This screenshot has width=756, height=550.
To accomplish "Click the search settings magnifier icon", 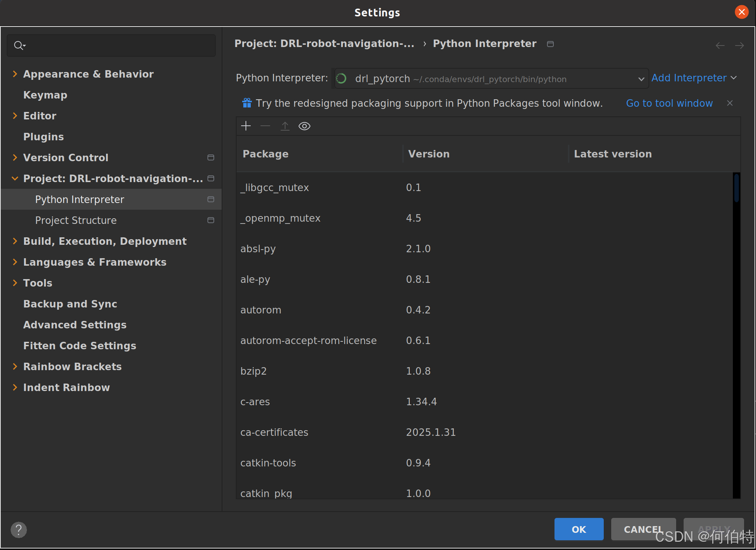I will pos(19,46).
